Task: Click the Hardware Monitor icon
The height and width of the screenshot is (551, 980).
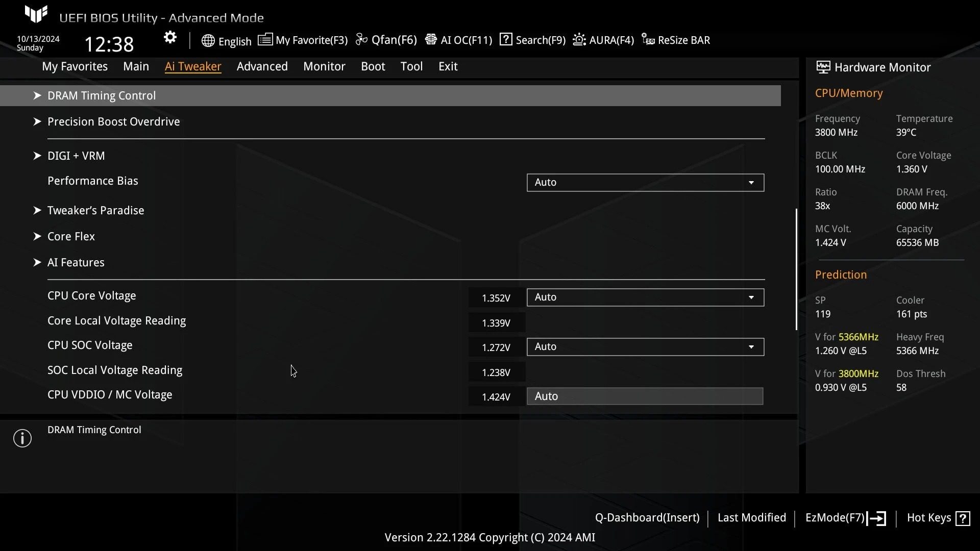Action: point(823,67)
